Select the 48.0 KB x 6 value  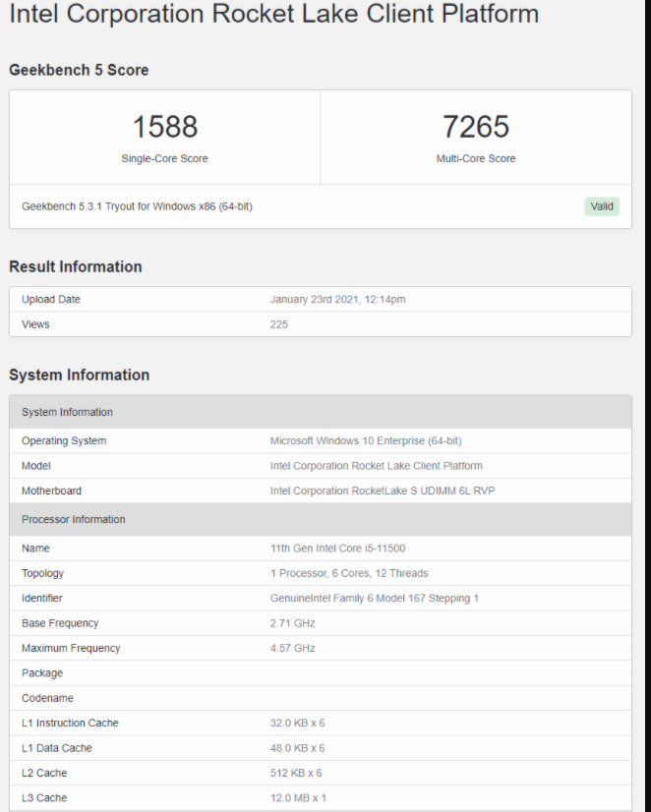coord(297,748)
